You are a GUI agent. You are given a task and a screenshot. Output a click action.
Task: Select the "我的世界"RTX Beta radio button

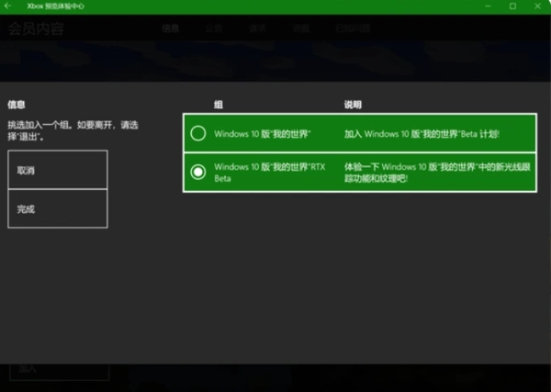197,173
